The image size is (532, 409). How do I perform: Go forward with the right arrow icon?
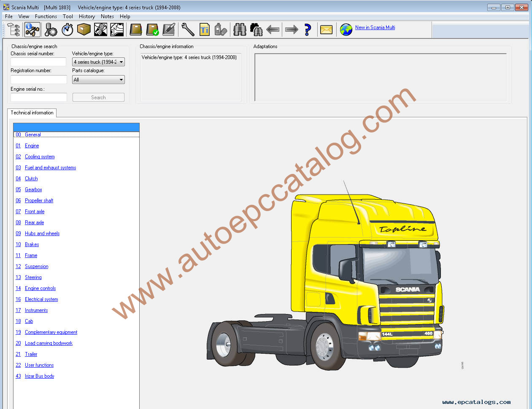tap(292, 30)
